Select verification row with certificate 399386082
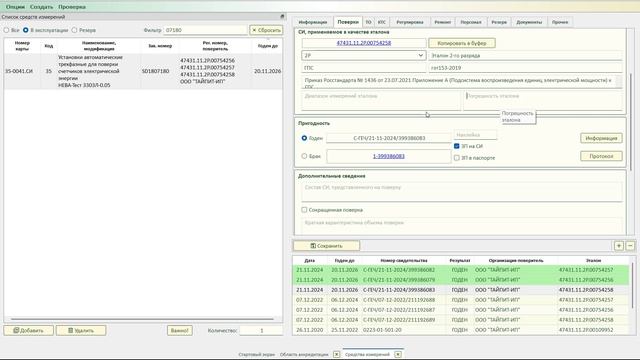 [461, 270]
